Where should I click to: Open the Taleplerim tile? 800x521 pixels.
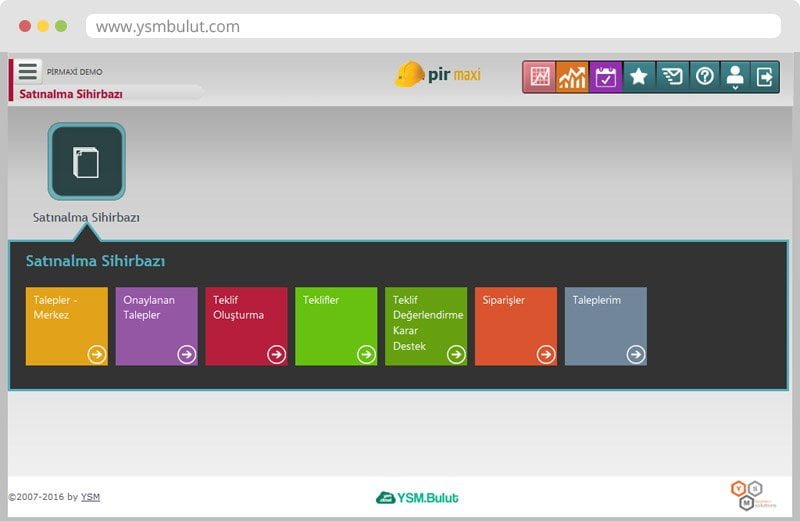point(605,326)
